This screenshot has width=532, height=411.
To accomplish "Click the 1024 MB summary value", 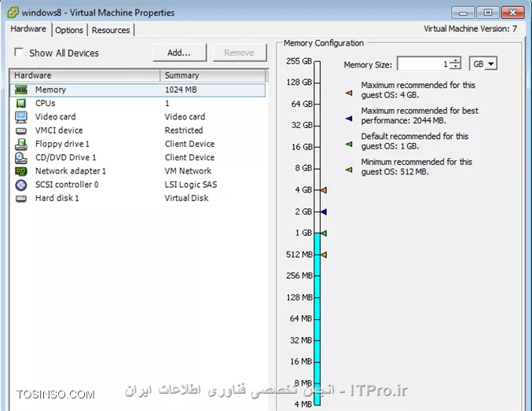I will 181,90.
